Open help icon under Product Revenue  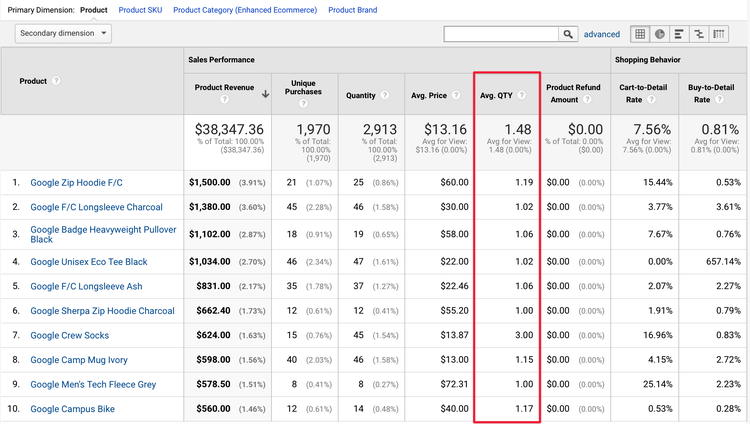(x=224, y=99)
